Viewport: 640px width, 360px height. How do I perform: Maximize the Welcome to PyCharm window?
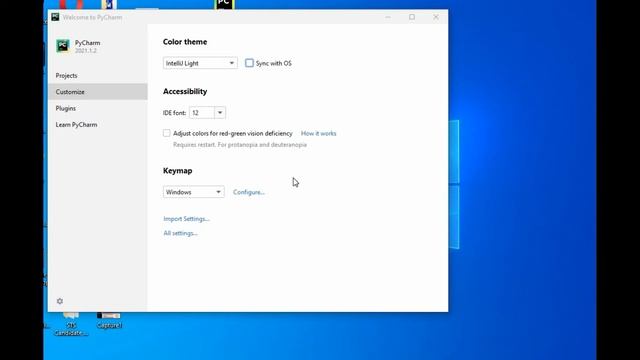point(412,17)
